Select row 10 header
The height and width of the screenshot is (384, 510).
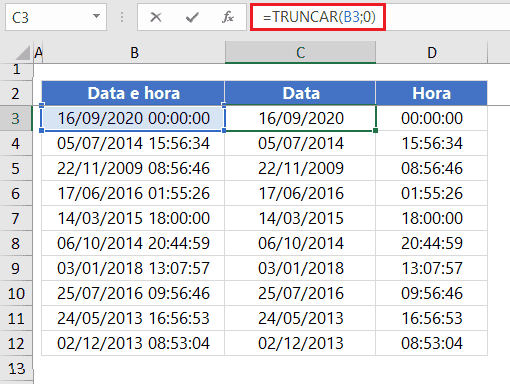point(16,293)
